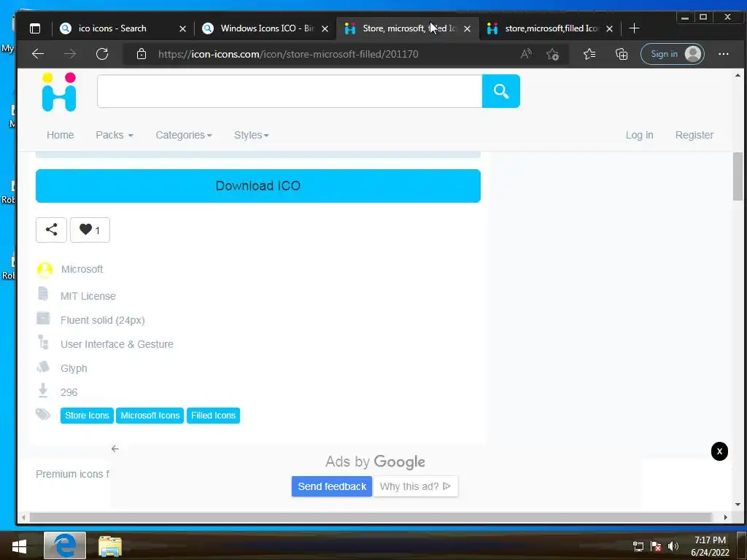Click the Action Center flag tray icon

(656, 546)
